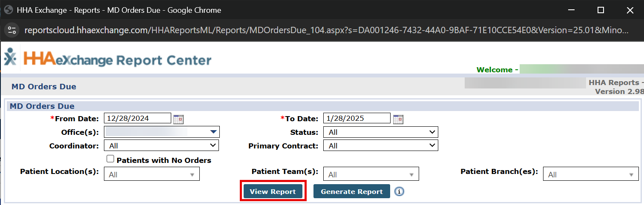Viewport: 644px width, 205px height.
Task: Click the To Date input field
Action: pos(357,118)
